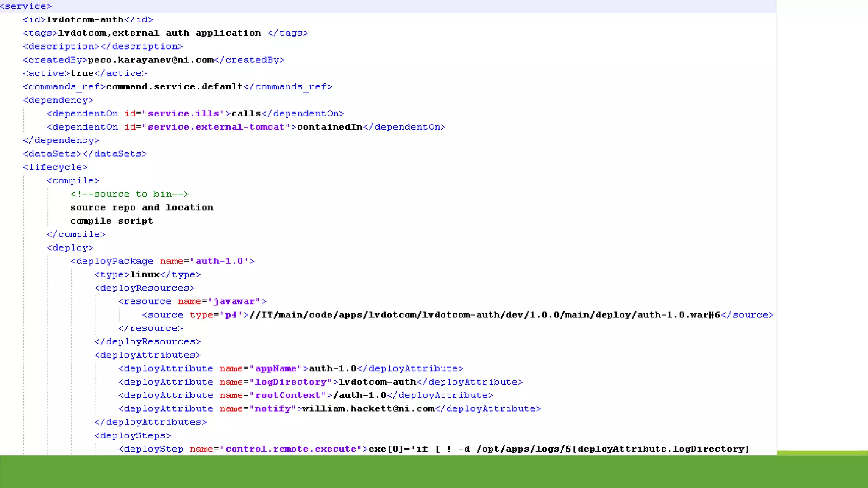Click the lvdotcom-auth id value
This screenshot has width=868, height=488.
85,19
